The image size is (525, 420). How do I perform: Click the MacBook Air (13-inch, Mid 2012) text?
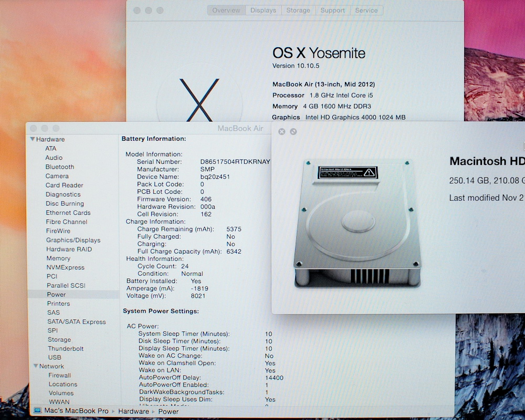[x=323, y=85]
